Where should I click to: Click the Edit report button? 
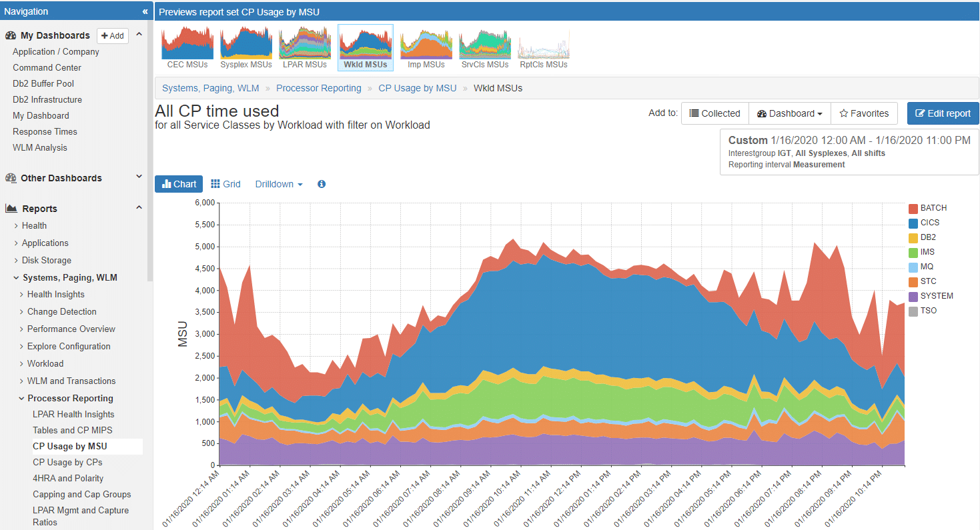943,113
